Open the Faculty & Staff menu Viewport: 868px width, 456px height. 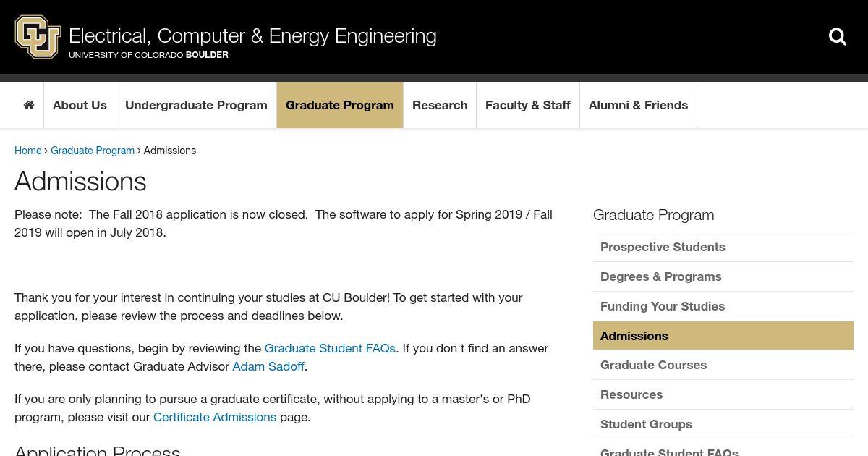(x=528, y=105)
